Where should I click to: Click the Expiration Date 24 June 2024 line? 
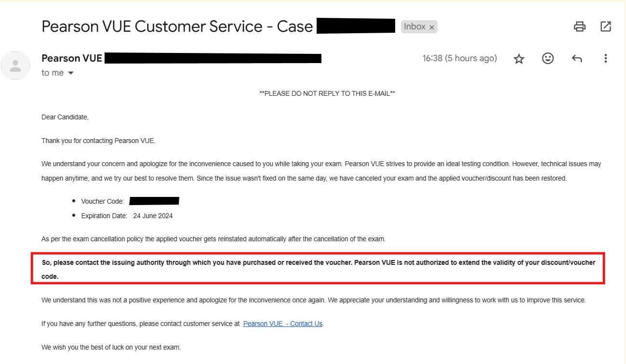127,216
